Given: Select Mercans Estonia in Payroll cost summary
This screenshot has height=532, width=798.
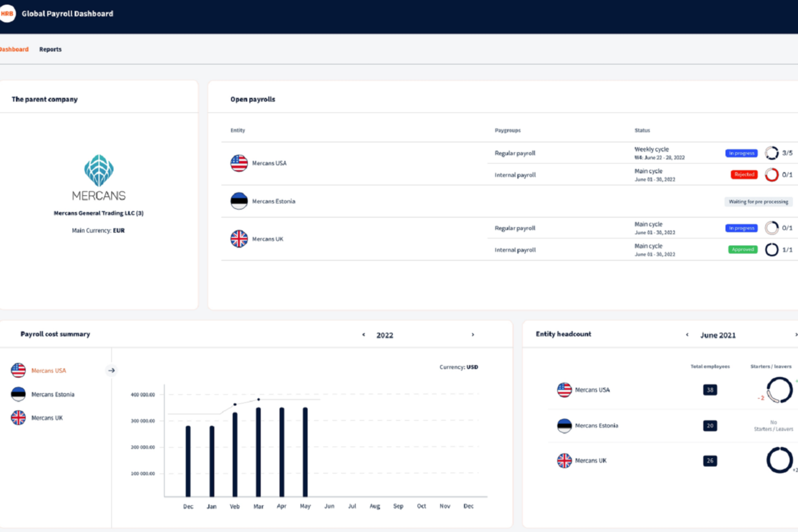Looking at the screenshot, I should click(x=53, y=394).
